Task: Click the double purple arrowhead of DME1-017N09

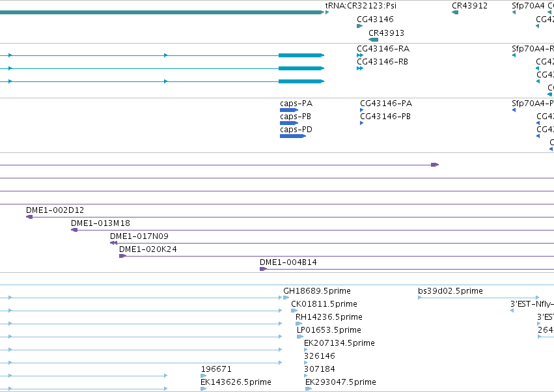Action: coord(113,243)
